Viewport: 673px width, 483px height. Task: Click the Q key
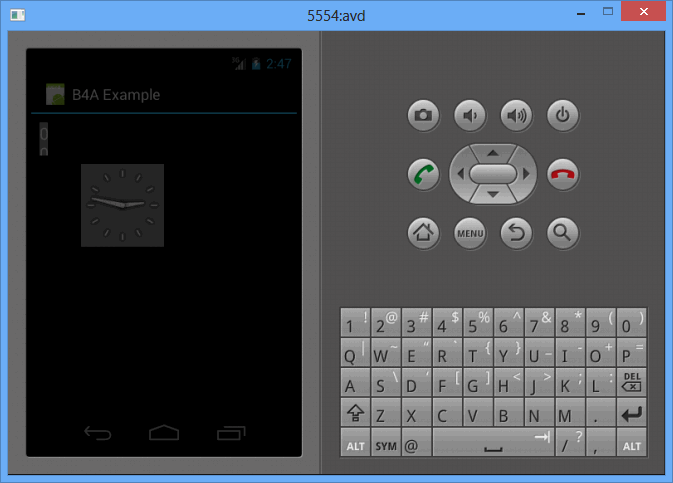pyautogui.click(x=355, y=352)
